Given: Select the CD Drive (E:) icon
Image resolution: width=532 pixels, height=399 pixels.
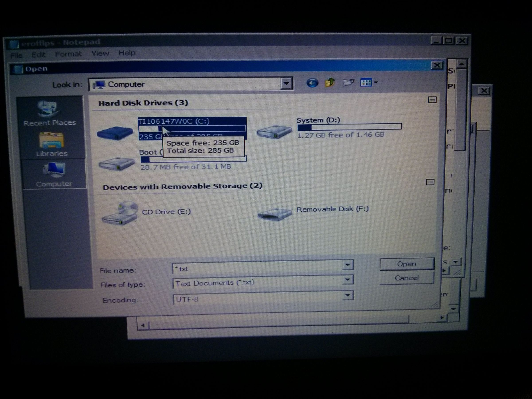Looking at the screenshot, I should pos(120,213).
